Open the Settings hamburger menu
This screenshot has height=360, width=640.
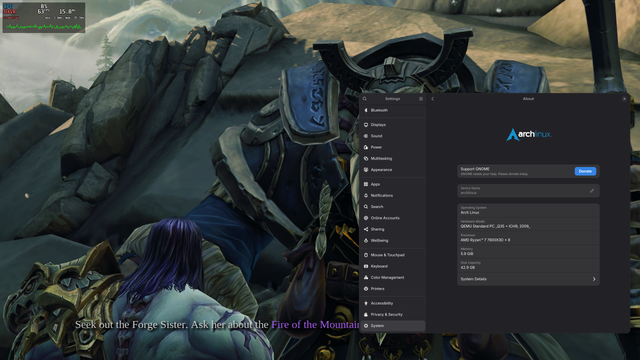[x=421, y=99]
